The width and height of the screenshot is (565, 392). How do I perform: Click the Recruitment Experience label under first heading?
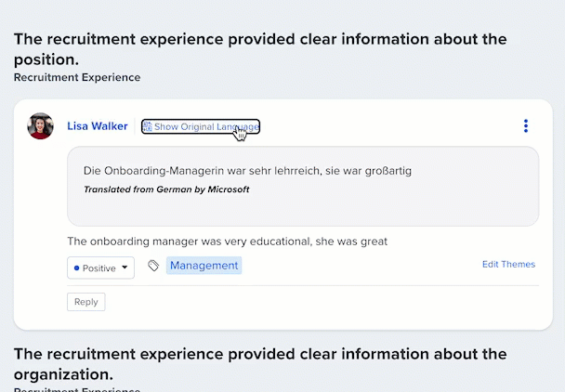tap(77, 78)
